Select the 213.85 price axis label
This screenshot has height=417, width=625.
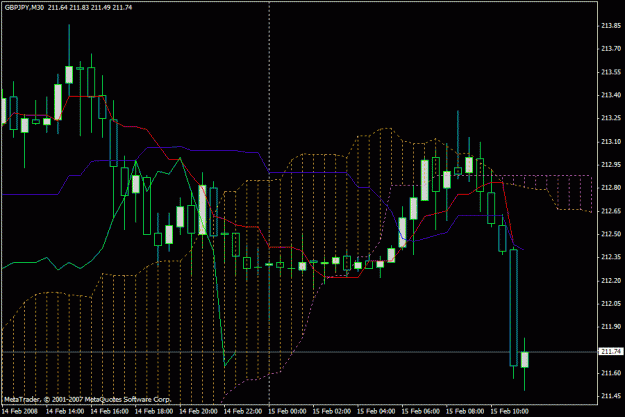(x=611, y=26)
